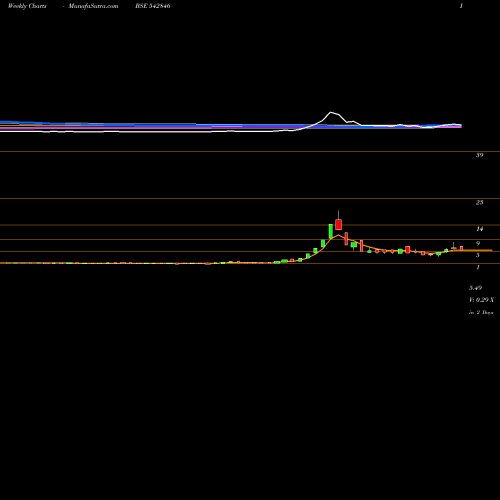Screen dimensions: 500x500
Task: Click the price axis label '25'
Action: point(479,202)
